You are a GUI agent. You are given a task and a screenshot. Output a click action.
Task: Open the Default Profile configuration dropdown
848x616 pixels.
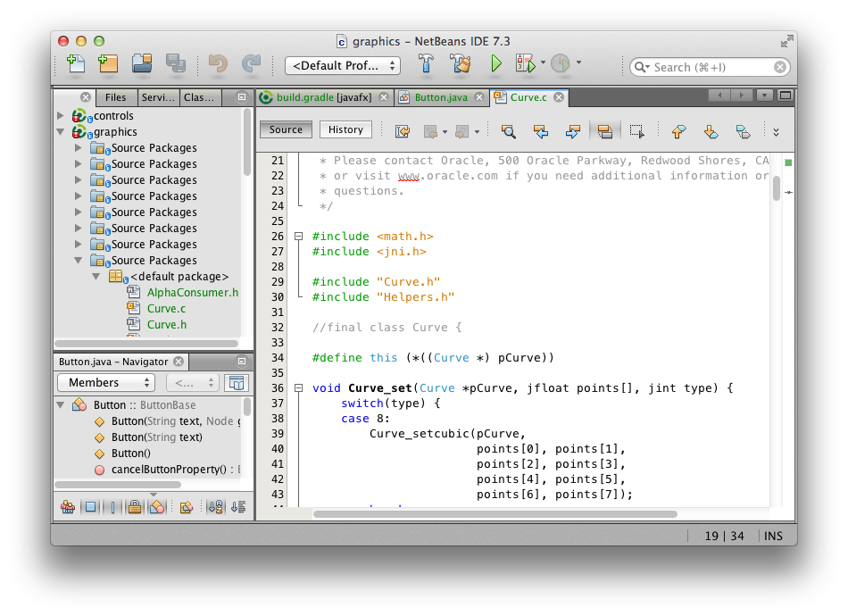(342, 65)
